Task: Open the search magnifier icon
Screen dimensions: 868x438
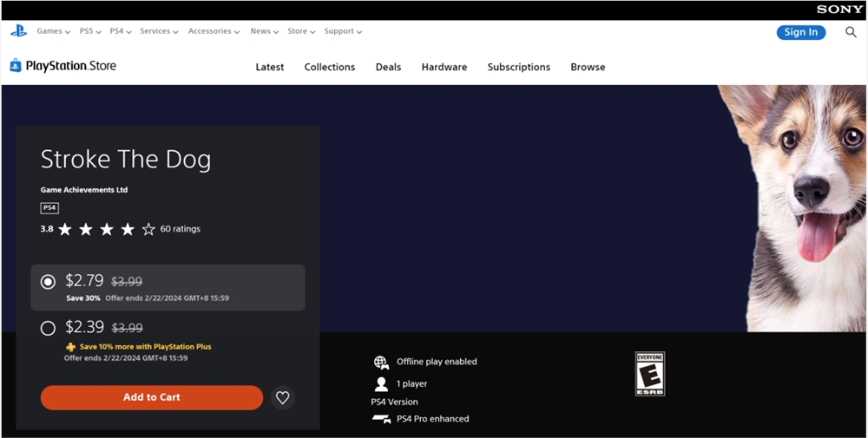Action: [851, 32]
